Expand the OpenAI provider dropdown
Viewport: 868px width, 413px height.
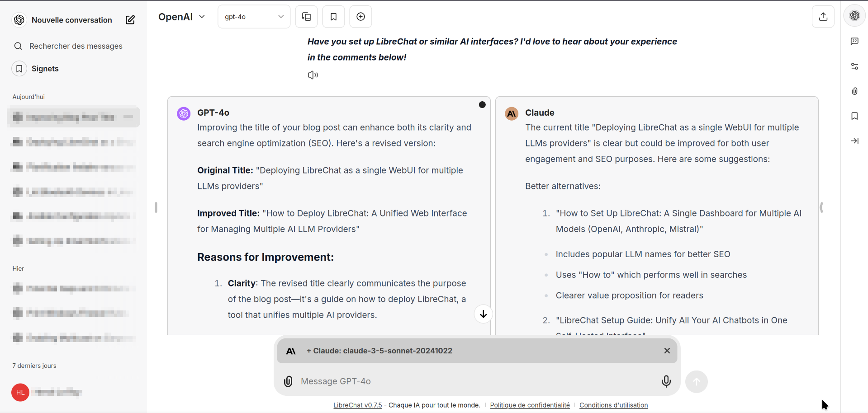point(182,17)
